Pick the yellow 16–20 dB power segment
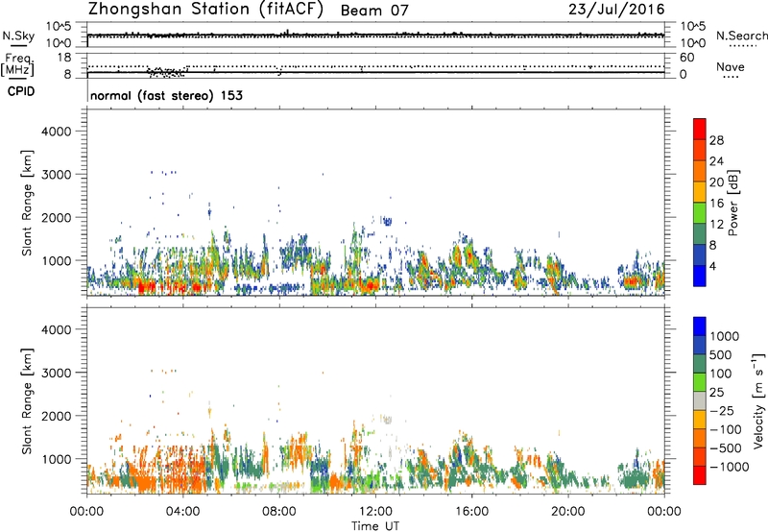 coord(700,191)
